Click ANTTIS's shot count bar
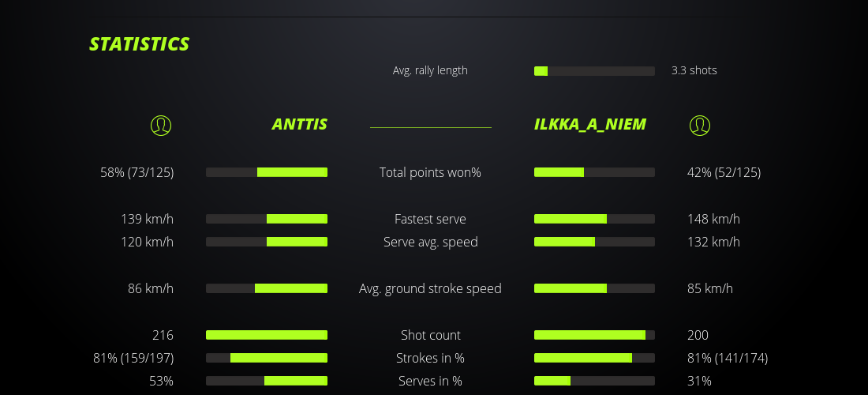Viewport: 868px width, 395px height. (267, 335)
